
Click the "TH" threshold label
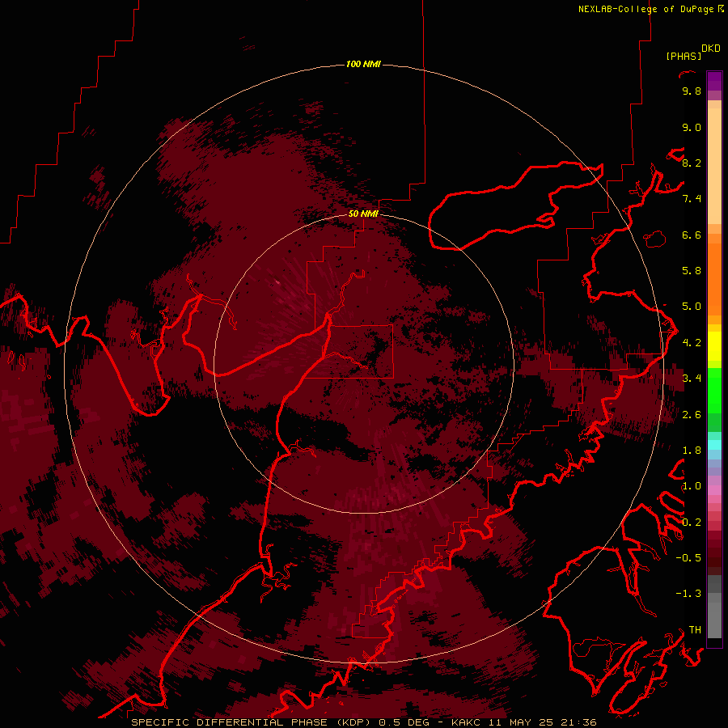point(695,630)
